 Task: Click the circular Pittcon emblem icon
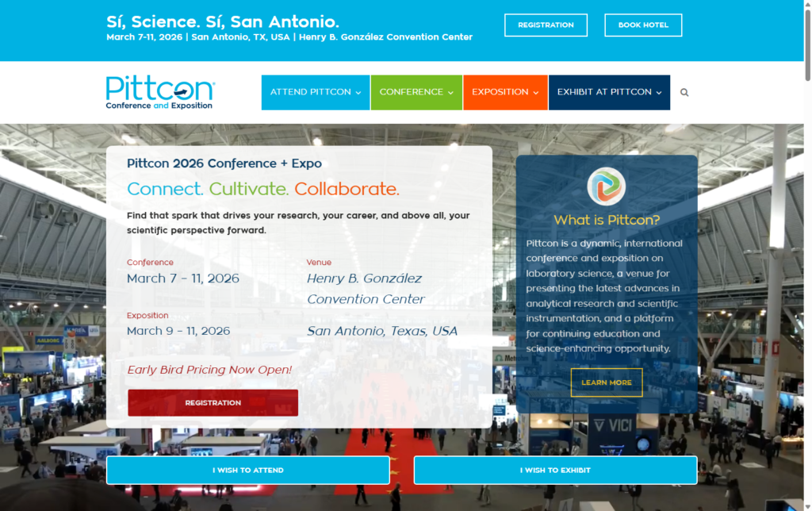click(x=606, y=186)
